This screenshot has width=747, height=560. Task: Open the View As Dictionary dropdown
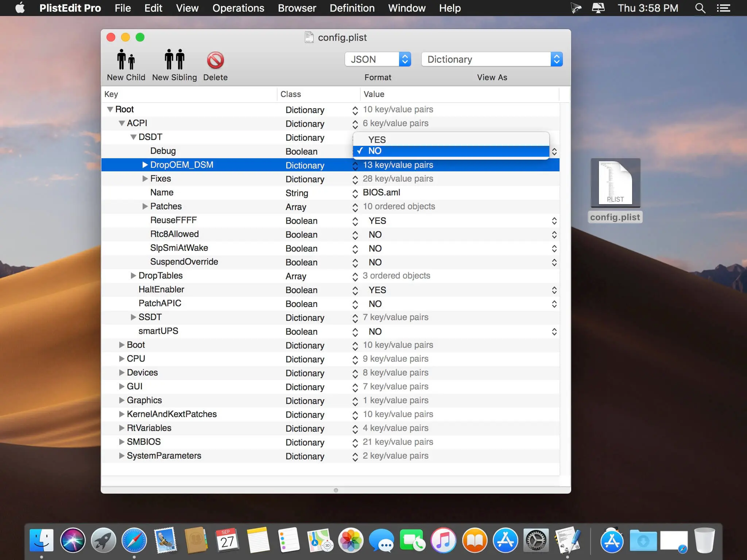[x=491, y=59]
